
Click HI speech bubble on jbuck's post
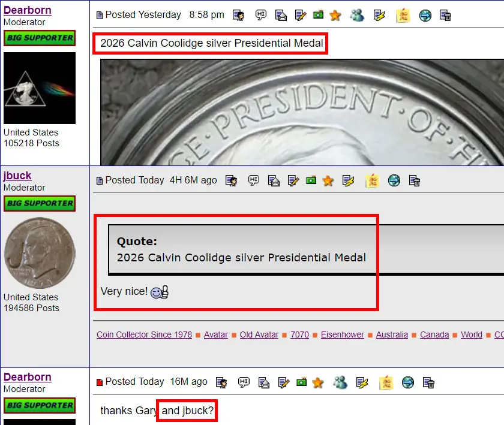[x=254, y=180]
